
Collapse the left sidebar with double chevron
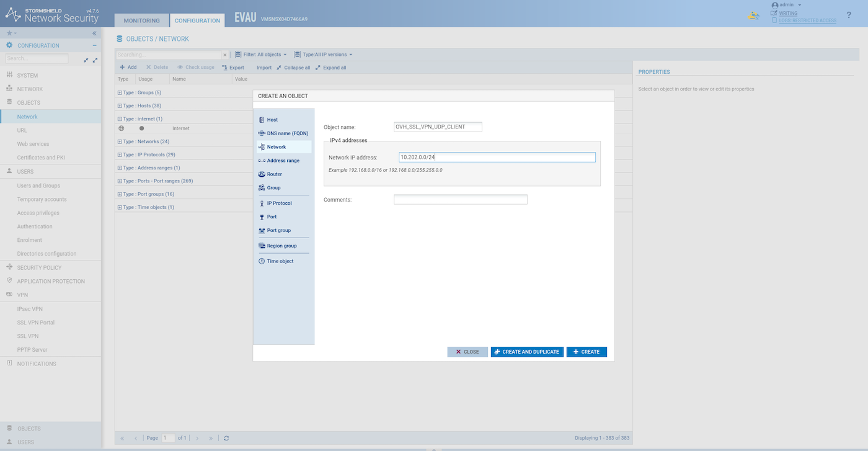[94, 33]
